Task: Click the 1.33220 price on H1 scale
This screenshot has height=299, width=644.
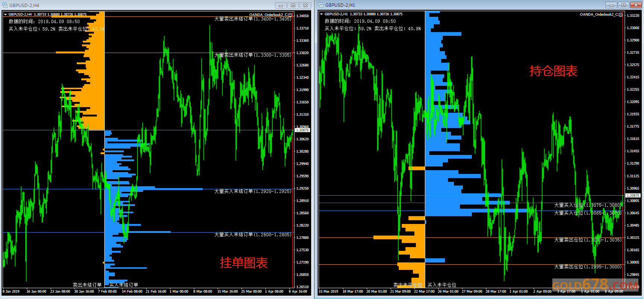Action: [633, 15]
